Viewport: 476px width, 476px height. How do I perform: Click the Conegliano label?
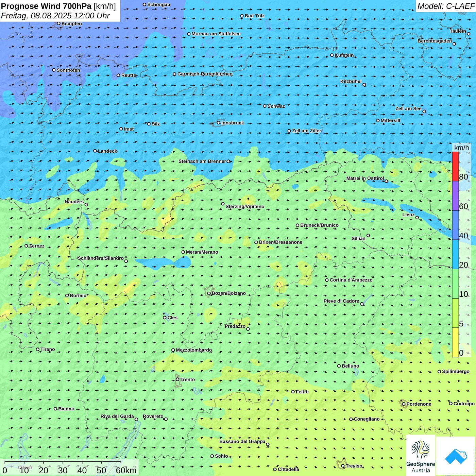coord(367,419)
